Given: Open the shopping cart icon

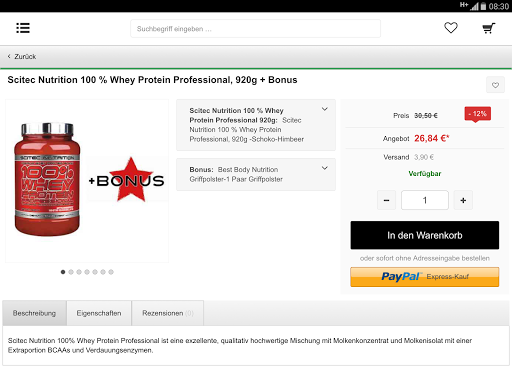Looking at the screenshot, I should coord(489,28).
